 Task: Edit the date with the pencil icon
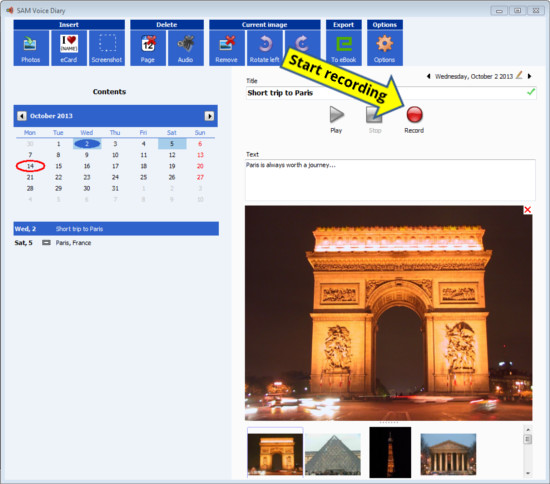tap(519, 75)
